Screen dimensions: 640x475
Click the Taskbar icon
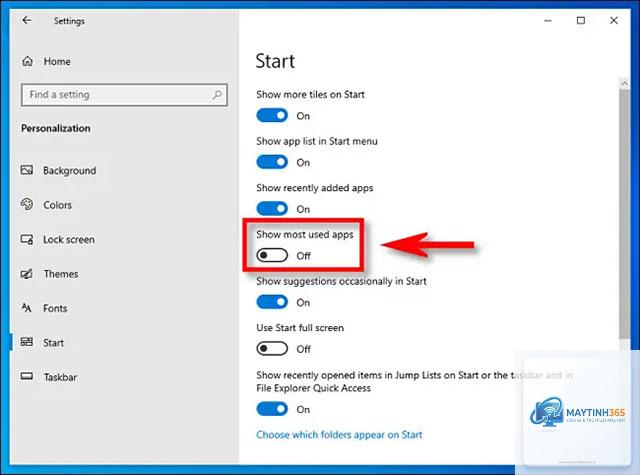tap(27, 376)
